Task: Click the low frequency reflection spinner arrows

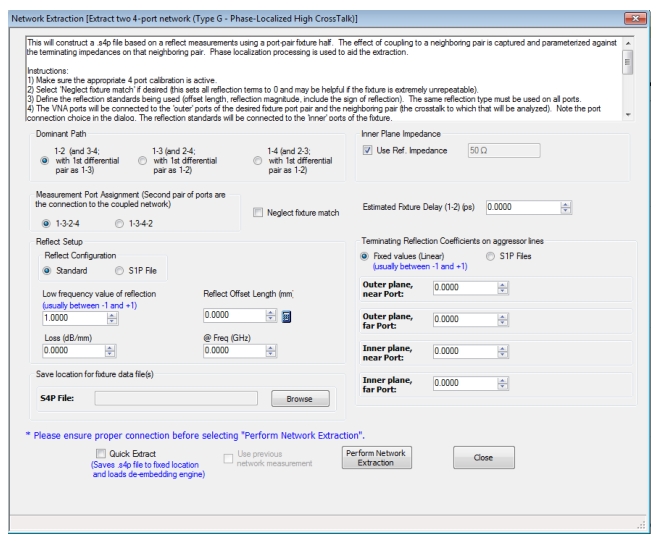Action: point(112,318)
